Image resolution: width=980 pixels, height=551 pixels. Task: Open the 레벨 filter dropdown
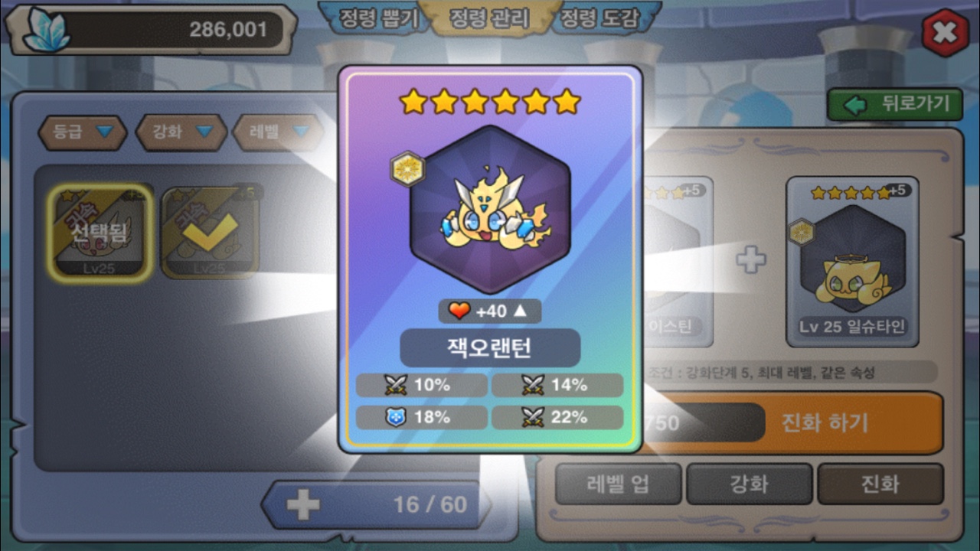278,132
